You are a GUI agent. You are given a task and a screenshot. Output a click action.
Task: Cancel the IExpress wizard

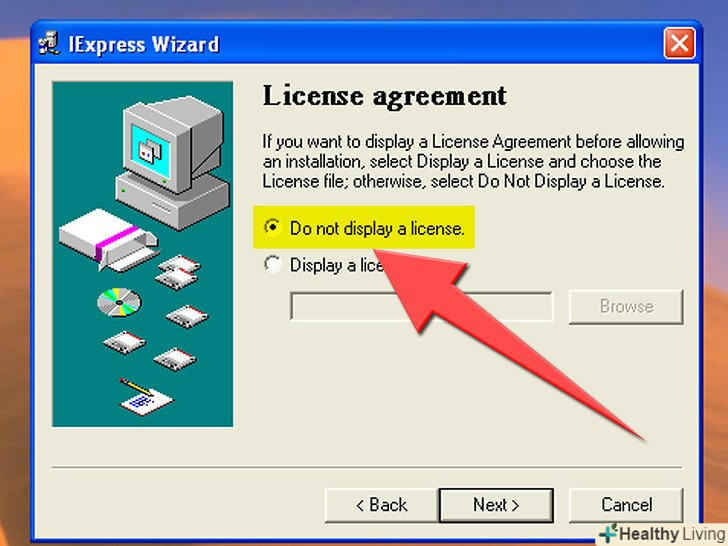pos(626,505)
